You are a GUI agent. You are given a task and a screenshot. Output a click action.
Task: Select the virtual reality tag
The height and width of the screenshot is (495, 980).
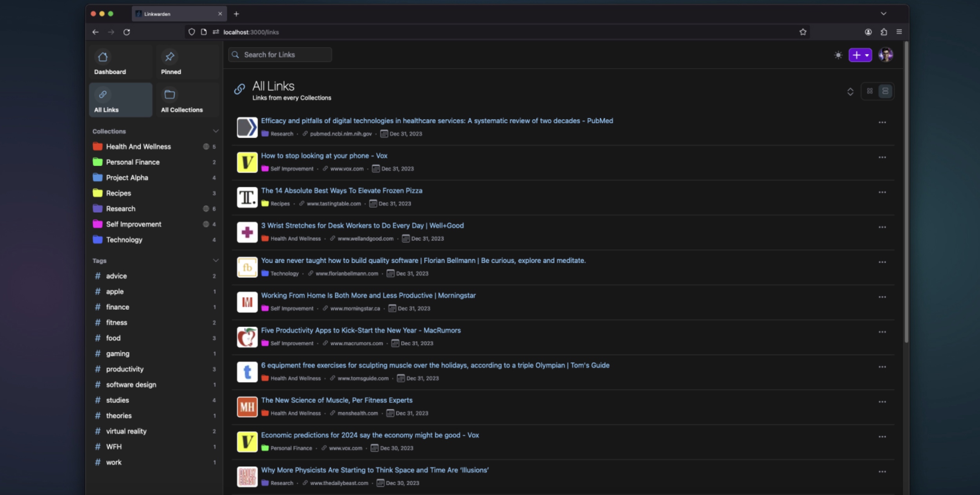(x=154, y=431)
